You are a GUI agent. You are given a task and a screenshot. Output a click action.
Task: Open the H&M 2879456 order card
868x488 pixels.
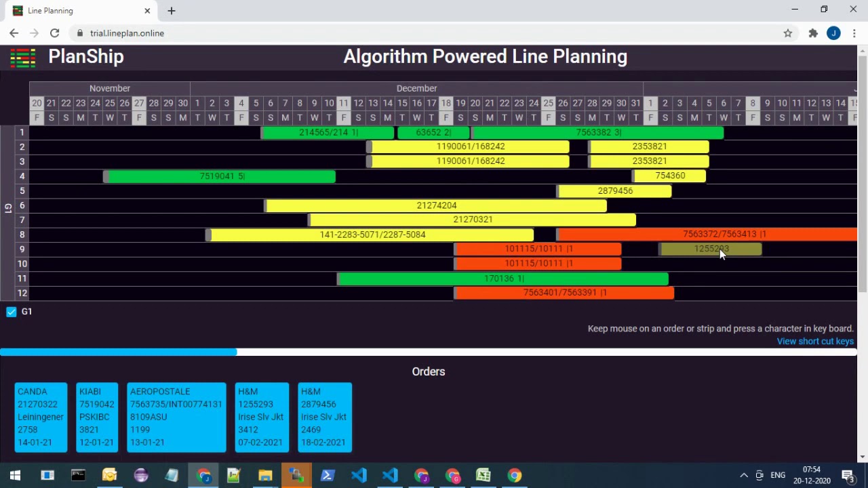coord(325,417)
